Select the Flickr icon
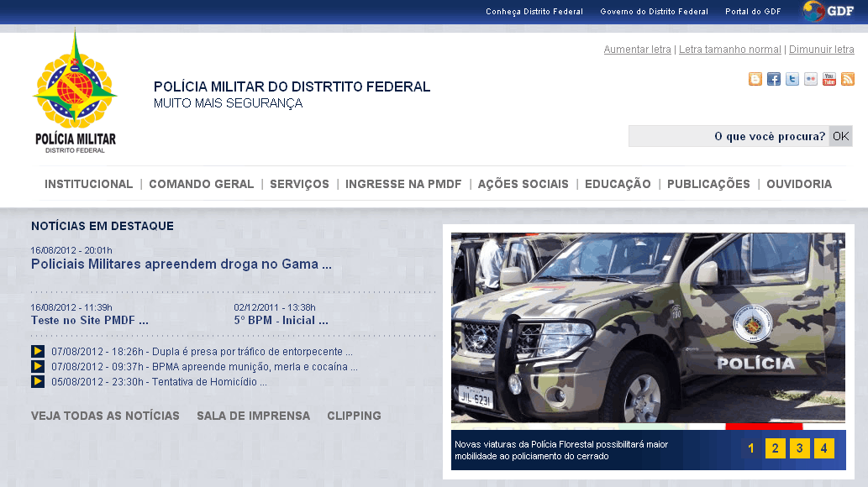 (810, 79)
